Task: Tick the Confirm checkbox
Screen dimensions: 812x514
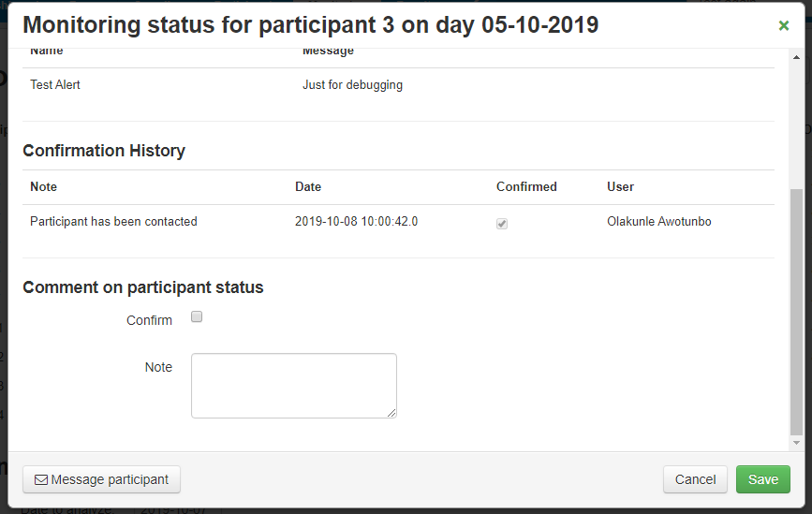Action: (197, 316)
